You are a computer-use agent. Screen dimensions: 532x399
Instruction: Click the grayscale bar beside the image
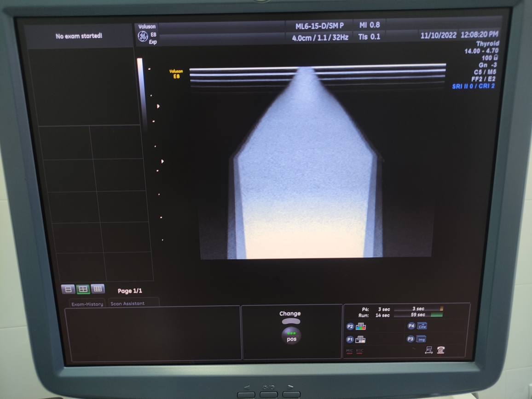[x=140, y=92]
